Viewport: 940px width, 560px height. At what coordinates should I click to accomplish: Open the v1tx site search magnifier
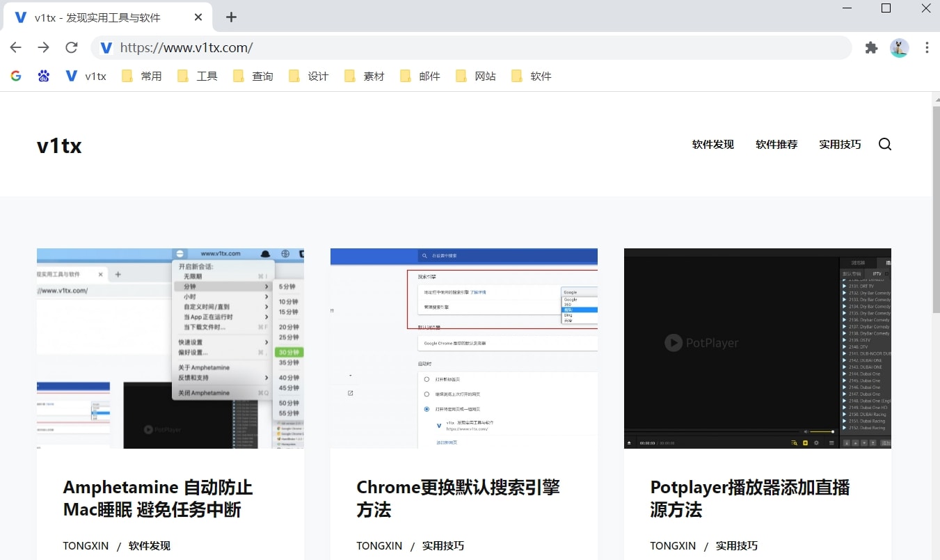click(884, 144)
